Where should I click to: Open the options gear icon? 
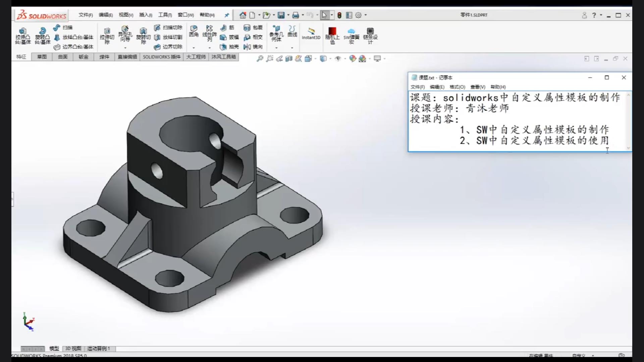click(359, 15)
